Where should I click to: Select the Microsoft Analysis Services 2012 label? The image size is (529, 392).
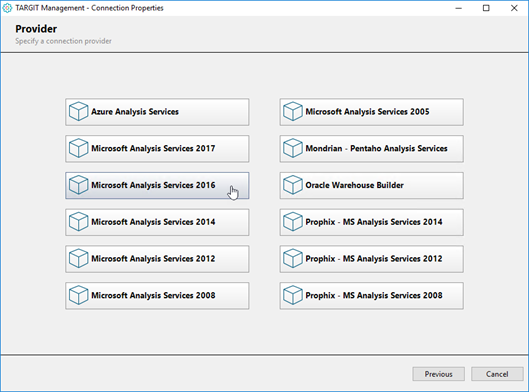tap(153, 259)
